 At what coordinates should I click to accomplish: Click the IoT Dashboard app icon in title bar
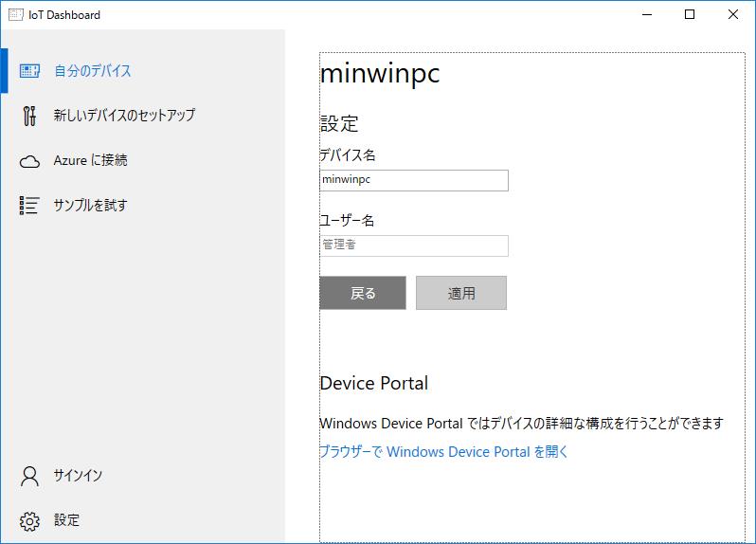(x=15, y=15)
